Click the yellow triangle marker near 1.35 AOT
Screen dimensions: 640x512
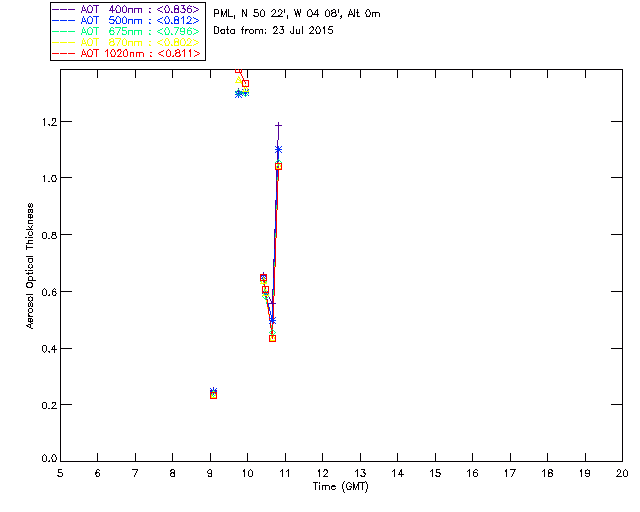pos(239,80)
